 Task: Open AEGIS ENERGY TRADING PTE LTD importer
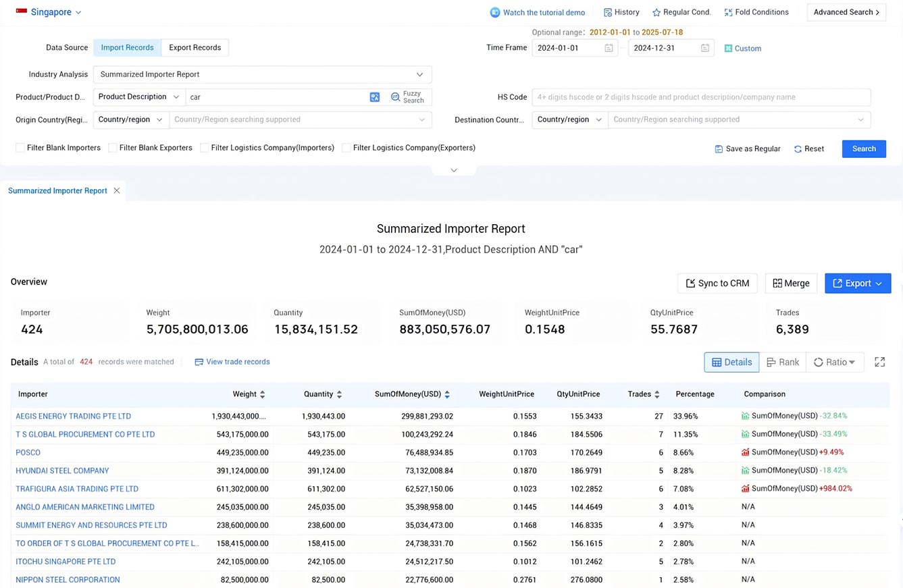pyautogui.click(x=74, y=417)
